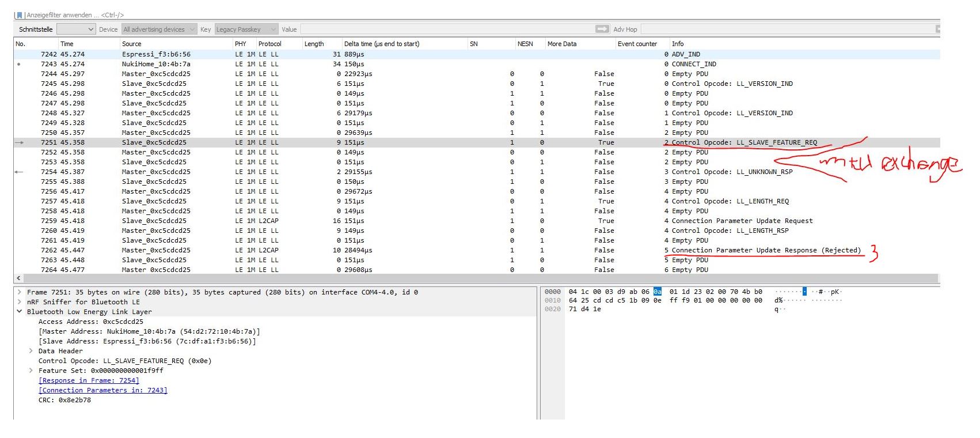Sort by the SN column header
This screenshot has height=438, width=980.
[x=492, y=44]
